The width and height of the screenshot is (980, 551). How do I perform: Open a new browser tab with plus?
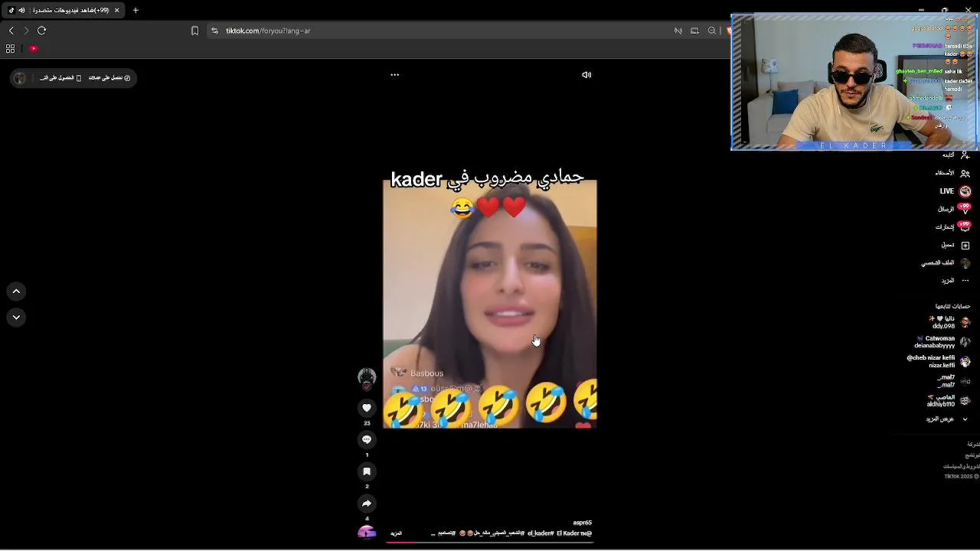coord(136,10)
